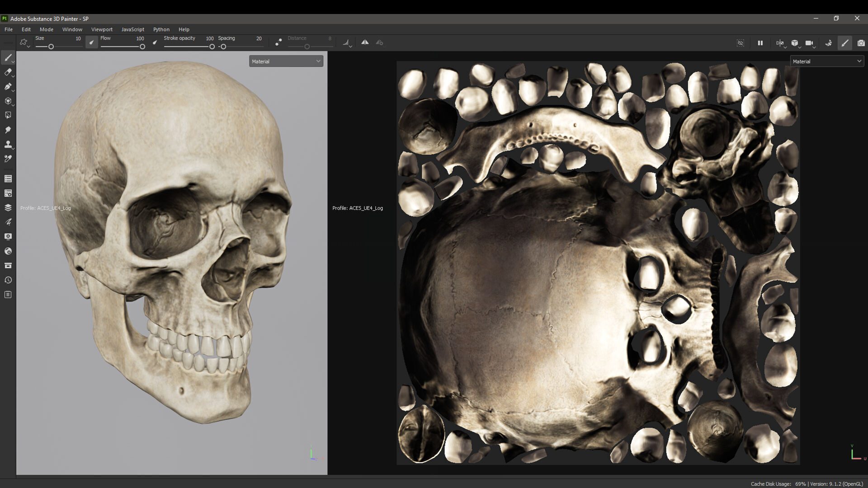Open 3D viewport Material channel dropdown
The height and width of the screenshot is (488, 868).
286,61
